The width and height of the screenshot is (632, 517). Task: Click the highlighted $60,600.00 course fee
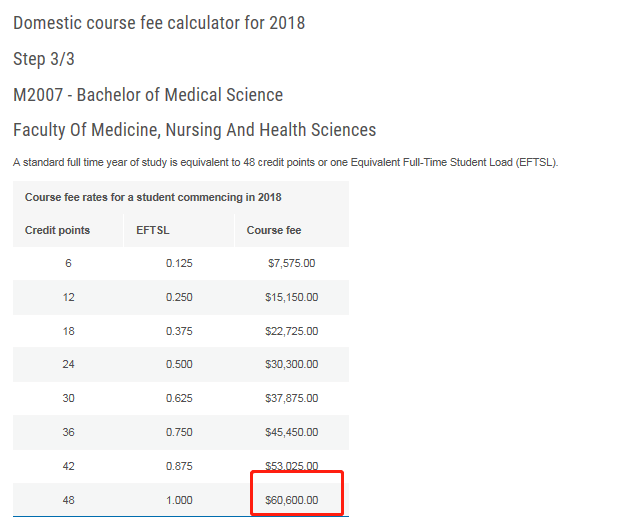click(291, 500)
